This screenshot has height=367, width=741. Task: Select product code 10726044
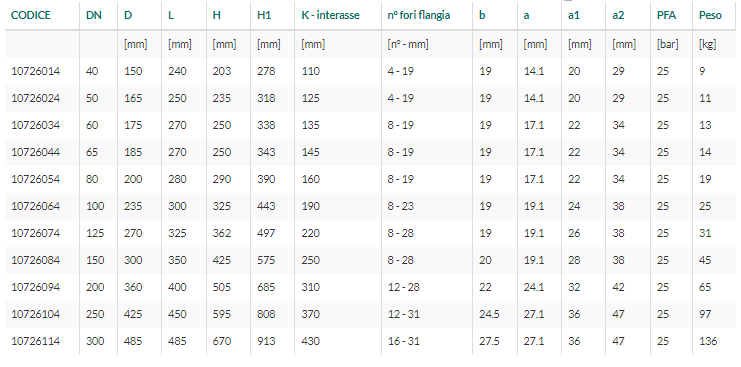[x=35, y=153]
